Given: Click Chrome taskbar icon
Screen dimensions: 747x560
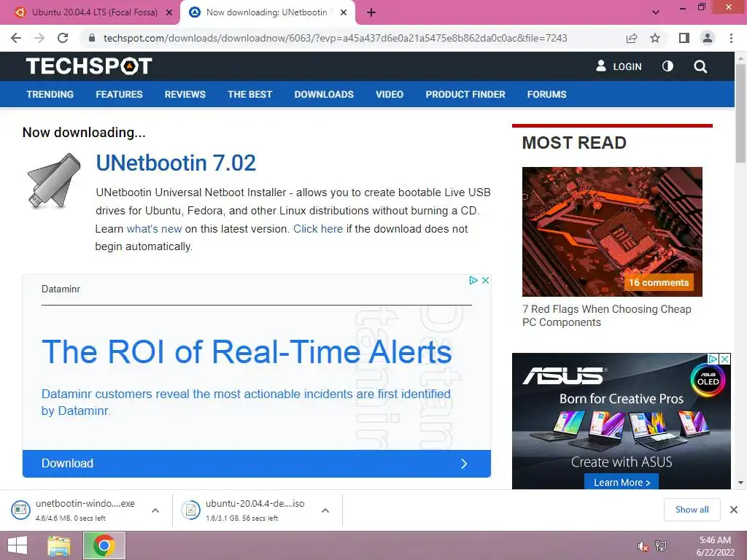Looking at the screenshot, I should [104, 545].
